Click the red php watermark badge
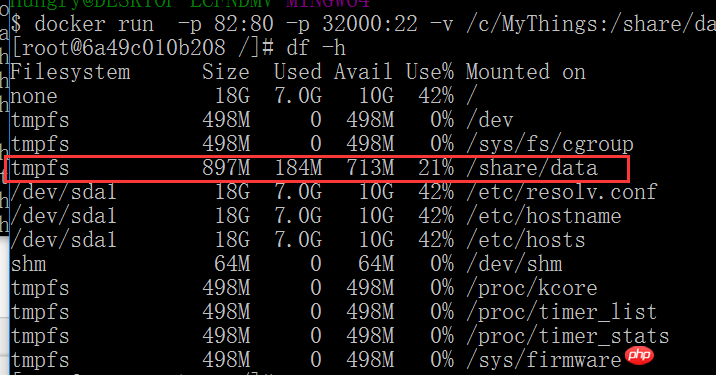The height and width of the screenshot is (375, 716). click(639, 355)
